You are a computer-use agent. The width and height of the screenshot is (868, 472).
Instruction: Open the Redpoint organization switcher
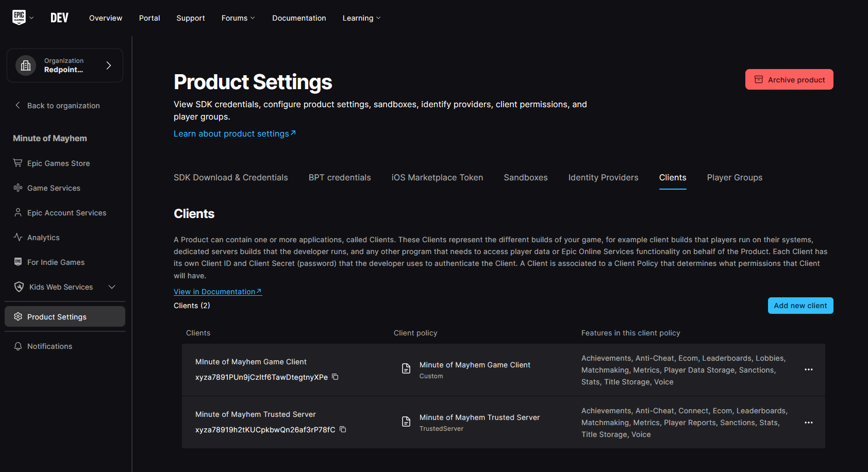click(64, 65)
